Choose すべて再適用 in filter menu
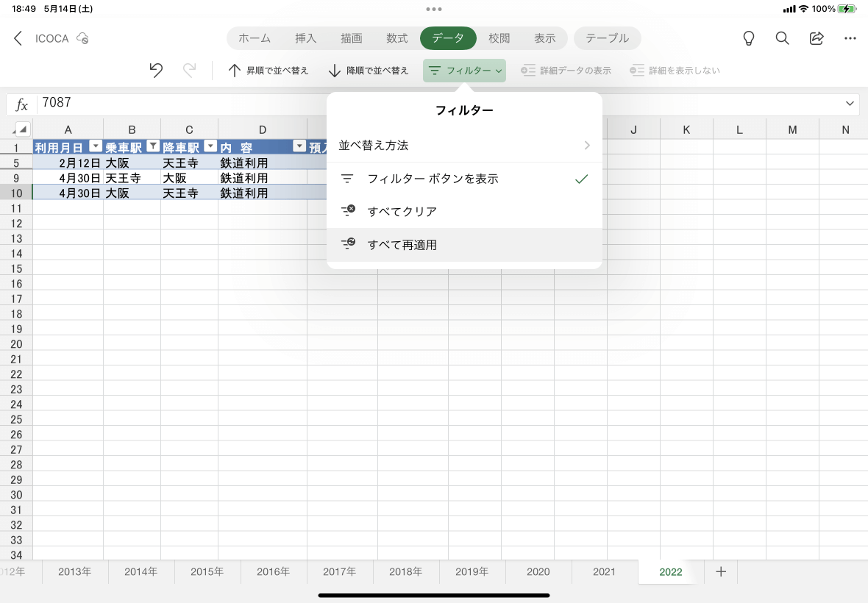868x603 pixels. pyautogui.click(x=464, y=245)
